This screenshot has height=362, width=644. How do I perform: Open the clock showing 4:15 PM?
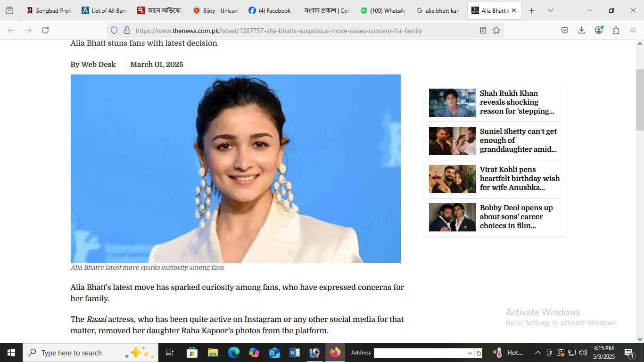point(604,353)
